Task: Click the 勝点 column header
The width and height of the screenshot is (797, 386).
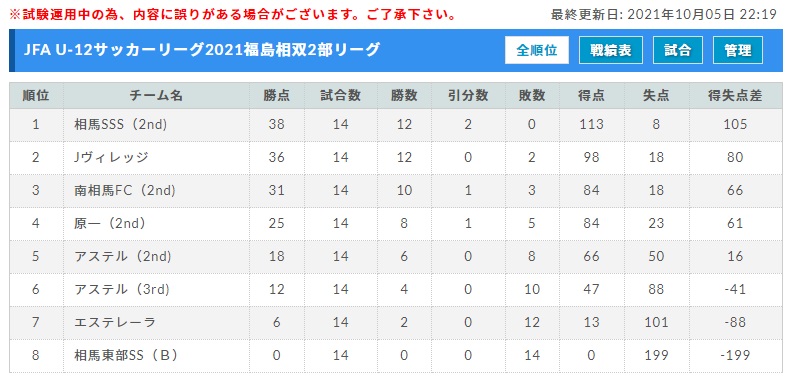Action: click(277, 96)
